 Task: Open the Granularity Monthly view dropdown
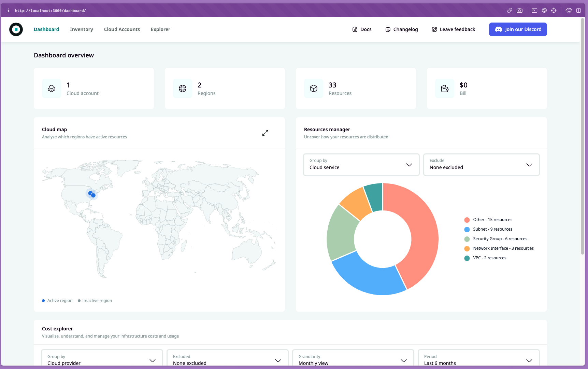click(353, 359)
